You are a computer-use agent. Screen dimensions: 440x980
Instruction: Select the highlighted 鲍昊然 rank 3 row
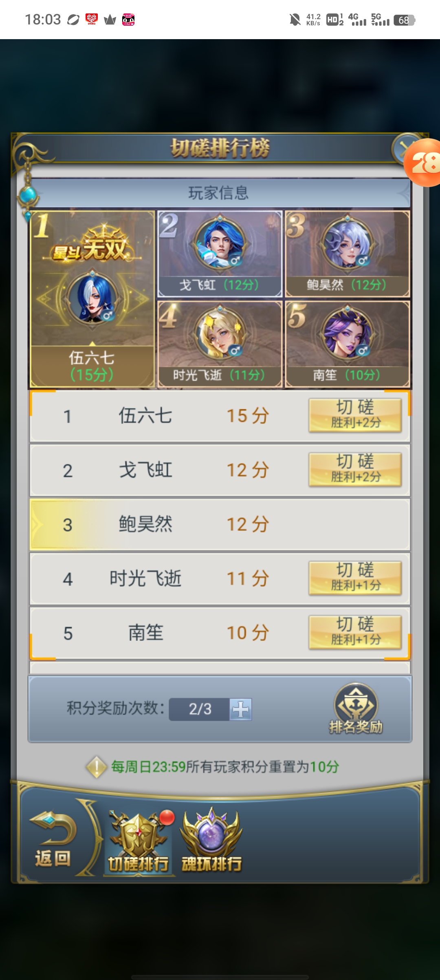[220, 524]
